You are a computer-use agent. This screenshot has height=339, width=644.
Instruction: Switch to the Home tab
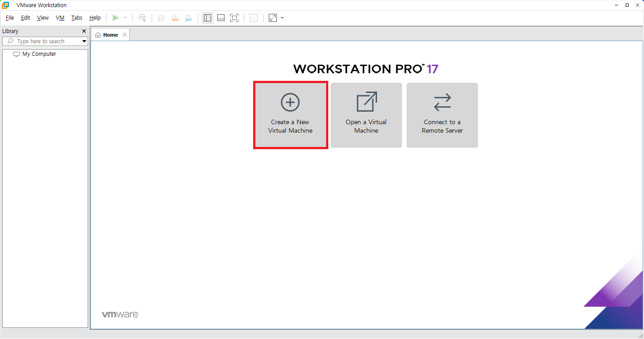(x=110, y=35)
